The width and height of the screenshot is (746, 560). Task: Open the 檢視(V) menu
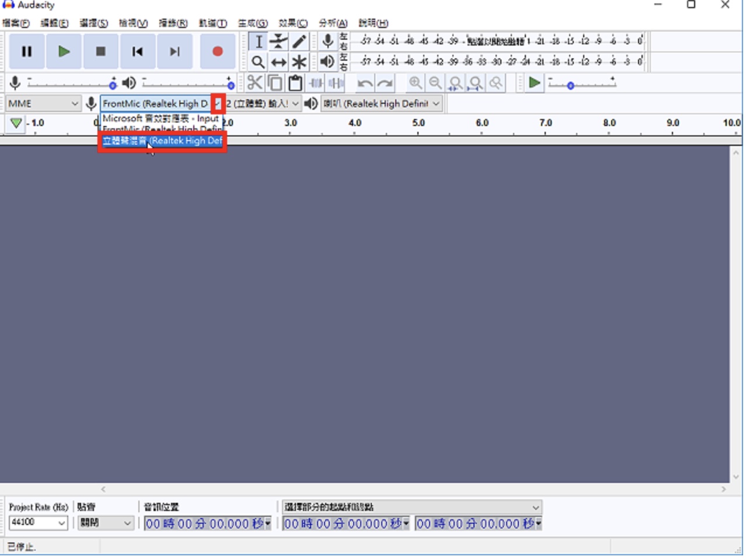[x=133, y=23]
